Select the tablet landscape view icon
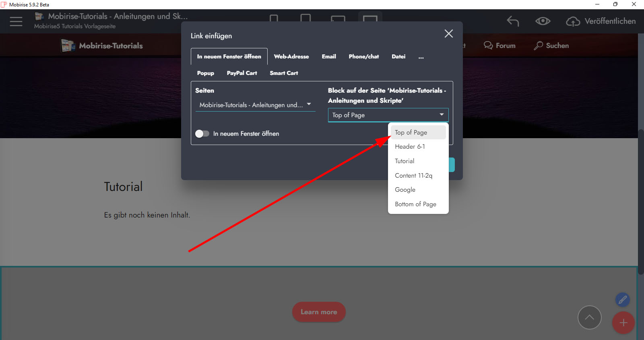The width and height of the screenshot is (644, 340). (338, 19)
